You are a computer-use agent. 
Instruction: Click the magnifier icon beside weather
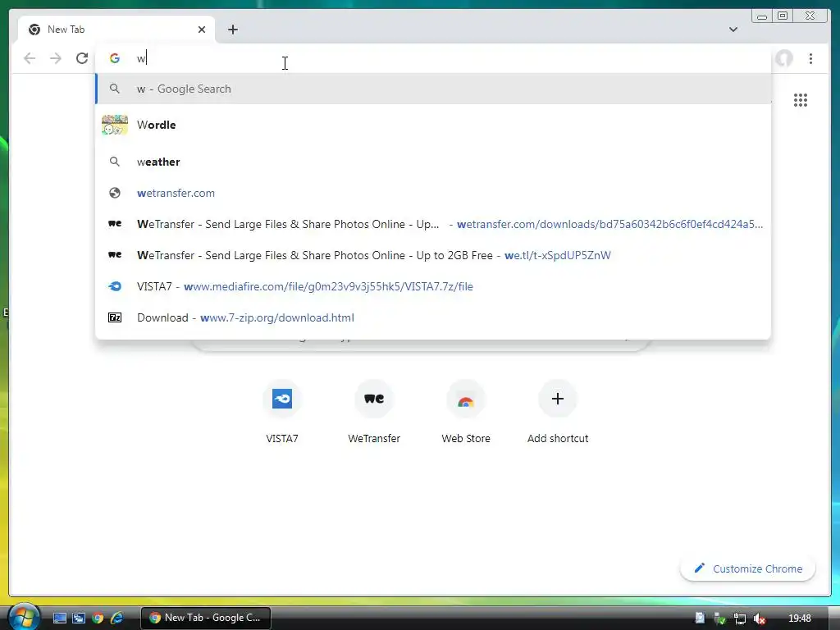(x=115, y=162)
